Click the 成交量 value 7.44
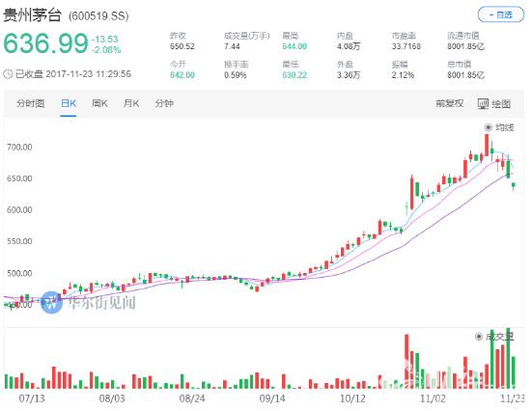Image resolution: width=532 pixels, height=411 pixels. 232,46
